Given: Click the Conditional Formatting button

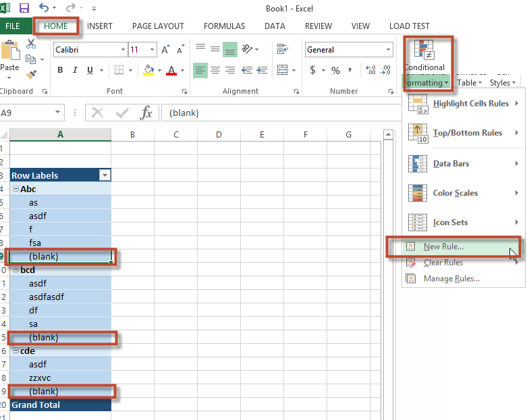Looking at the screenshot, I should coord(427,63).
